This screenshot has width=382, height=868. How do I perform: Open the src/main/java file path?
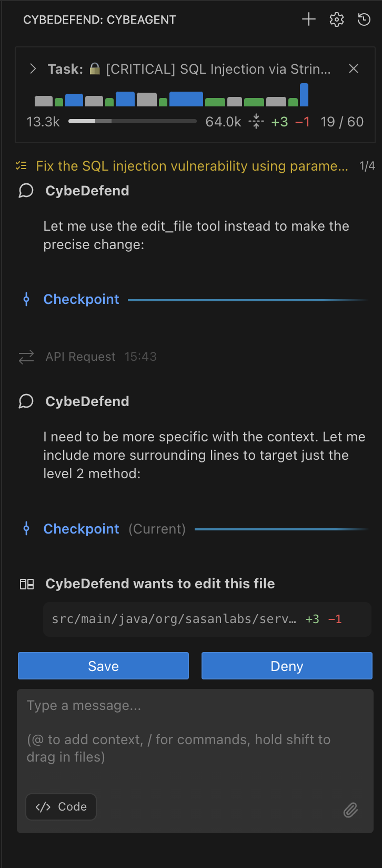pos(174,619)
